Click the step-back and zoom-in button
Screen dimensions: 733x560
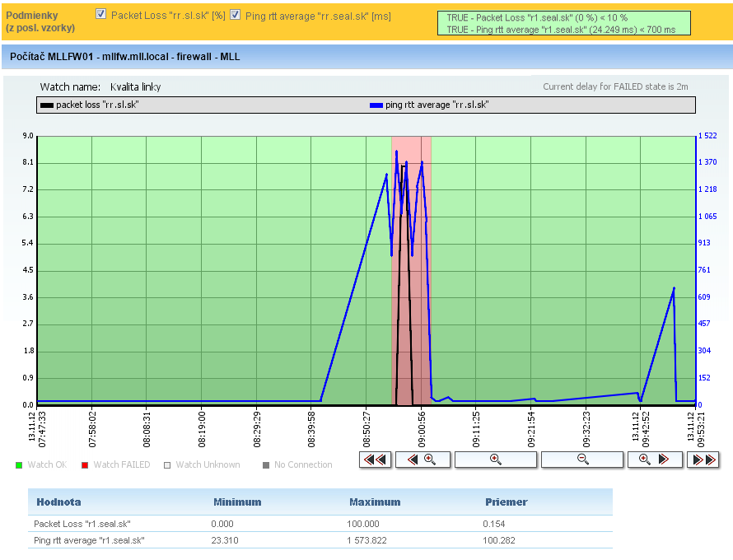[423, 460]
